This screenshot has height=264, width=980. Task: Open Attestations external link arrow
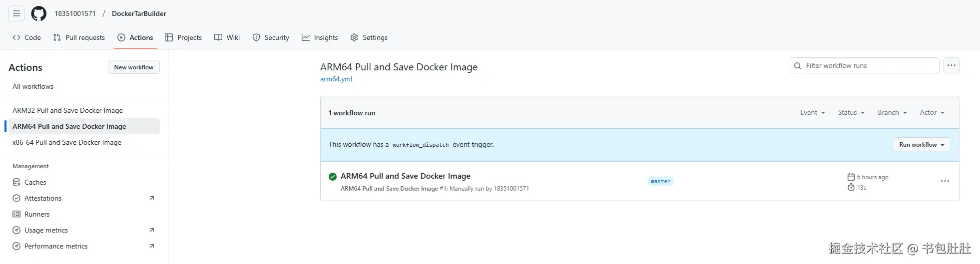(x=152, y=198)
